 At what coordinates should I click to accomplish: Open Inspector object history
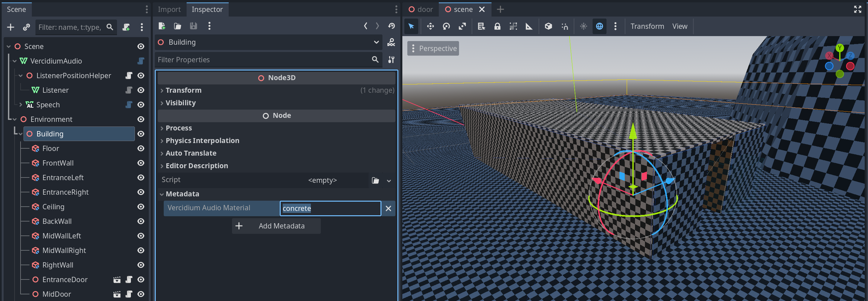(x=391, y=26)
